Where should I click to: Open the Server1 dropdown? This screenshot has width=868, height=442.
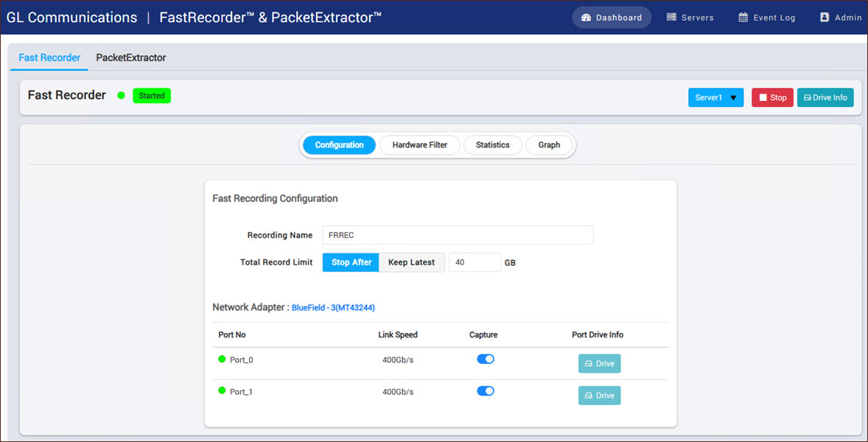[715, 97]
